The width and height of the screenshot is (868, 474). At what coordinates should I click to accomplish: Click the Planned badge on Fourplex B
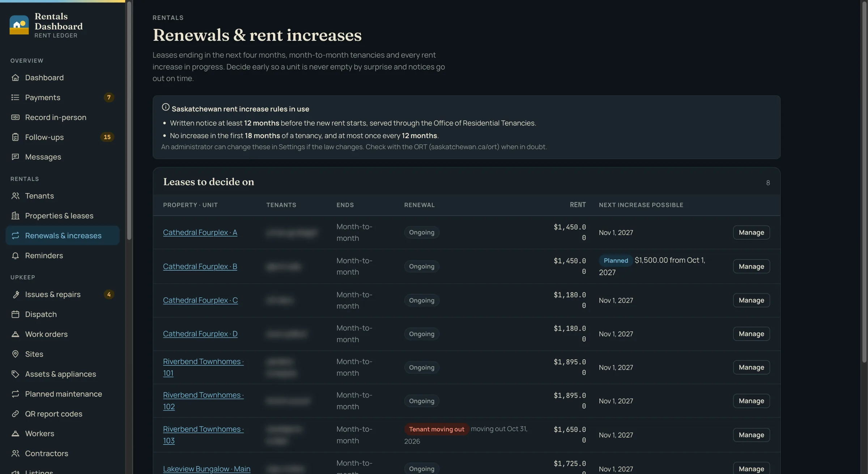coord(616,260)
